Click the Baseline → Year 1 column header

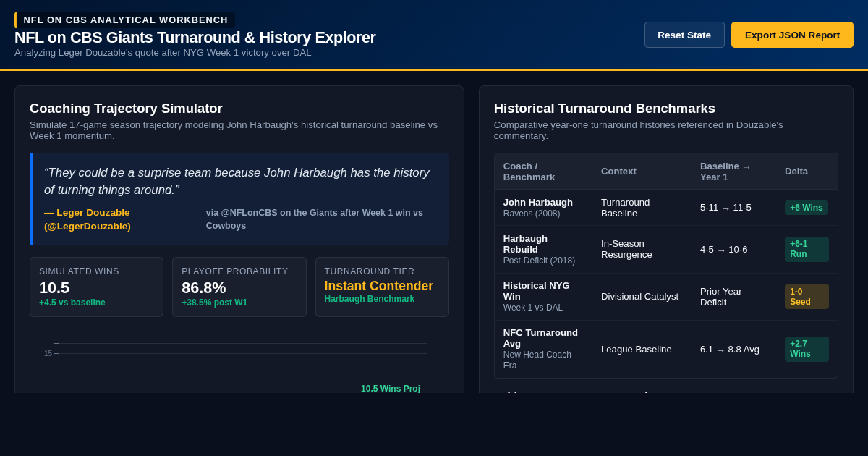pyautogui.click(x=733, y=172)
